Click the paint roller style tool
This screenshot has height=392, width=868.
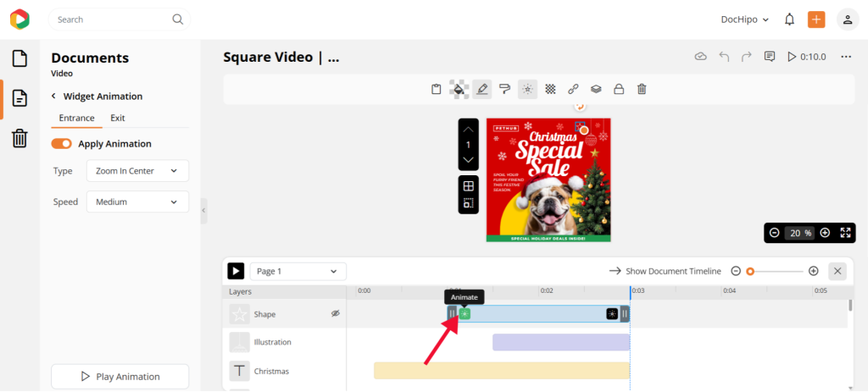(x=504, y=89)
